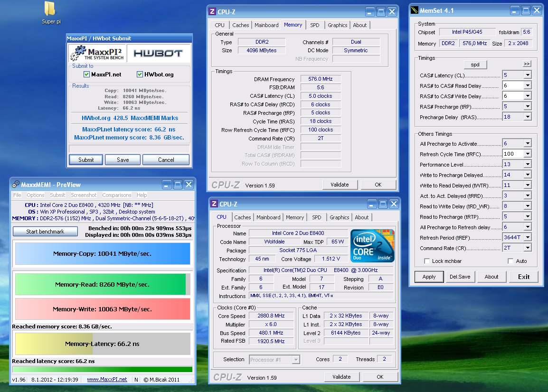The image size is (548, 392).
Task: Enable the Auto checkbox in MemSet
Action: tap(510, 261)
